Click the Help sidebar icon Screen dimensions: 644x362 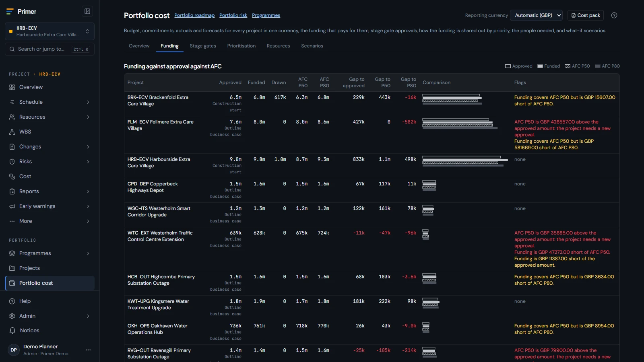[12, 301]
